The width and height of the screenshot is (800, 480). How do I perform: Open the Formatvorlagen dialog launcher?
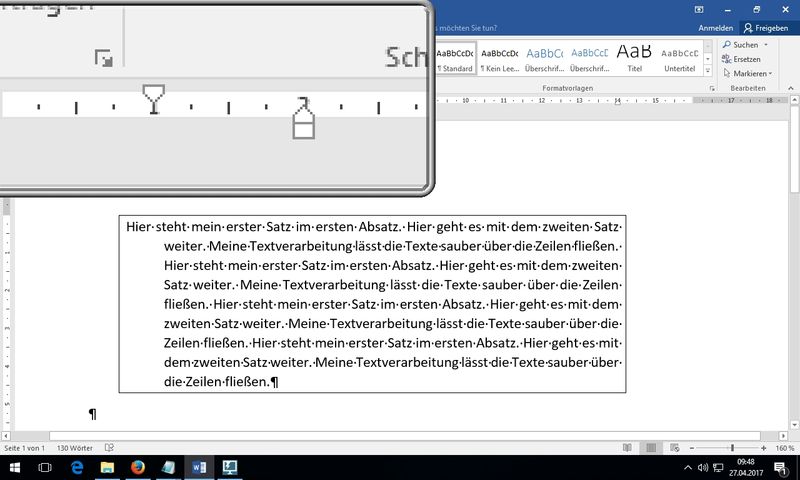(x=711, y=88)
